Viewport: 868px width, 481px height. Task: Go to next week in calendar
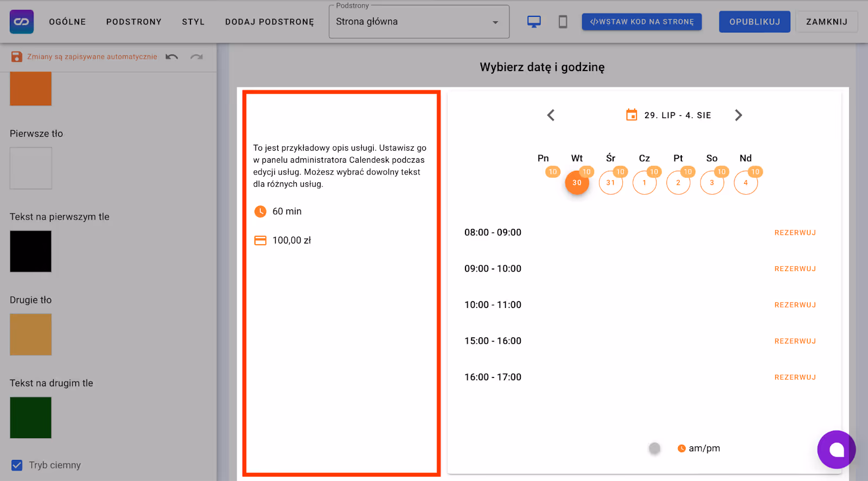click(738, 115)
